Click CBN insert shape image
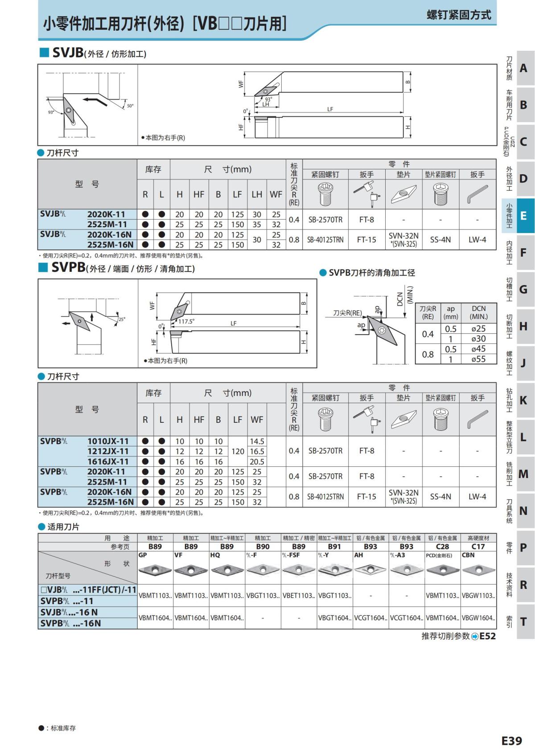The width and height of the screenshot is (535, 756). [478, 569]
